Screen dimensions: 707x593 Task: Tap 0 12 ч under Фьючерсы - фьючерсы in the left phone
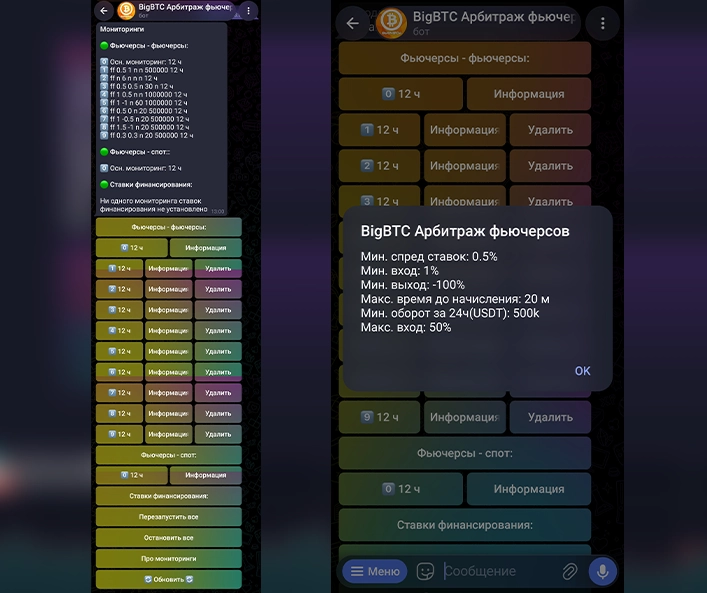[132, 248]
